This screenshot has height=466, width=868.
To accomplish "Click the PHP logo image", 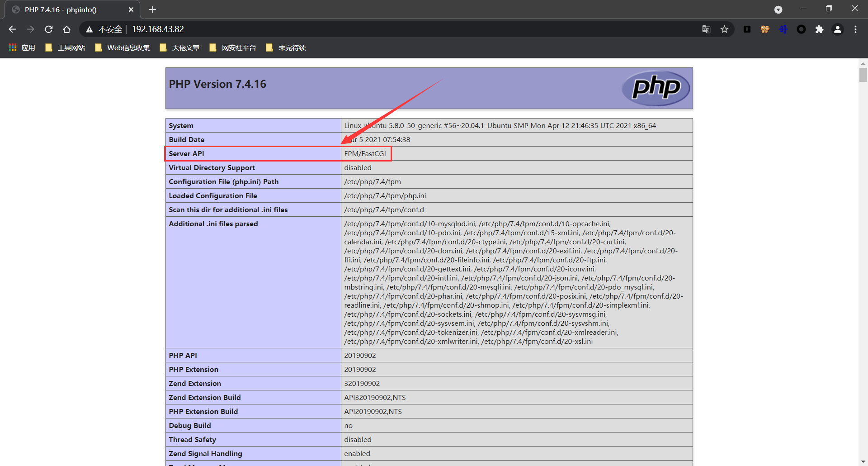I will [x=656, y=88].
